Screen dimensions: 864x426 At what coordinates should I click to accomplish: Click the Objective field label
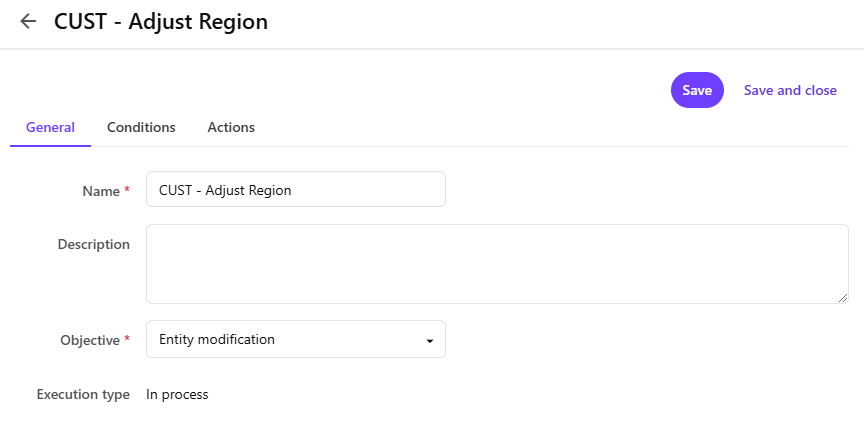(90, 341)
